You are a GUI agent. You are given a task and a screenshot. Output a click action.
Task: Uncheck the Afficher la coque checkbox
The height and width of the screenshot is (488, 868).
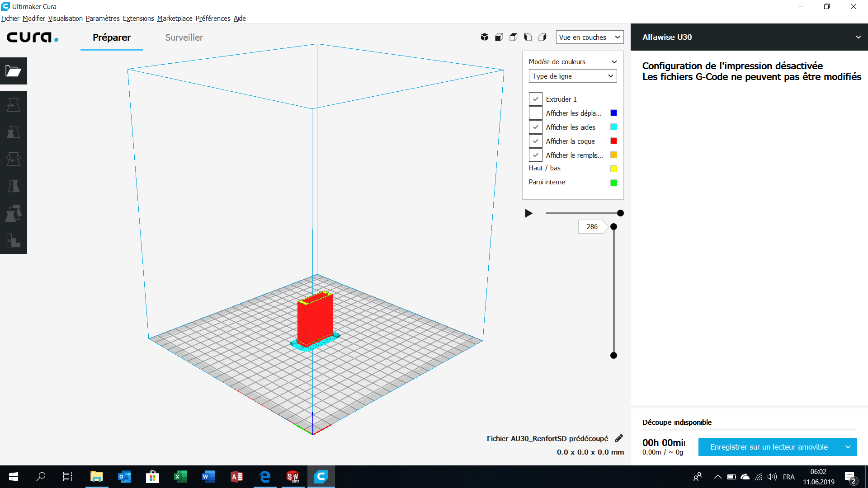[536, 141]
